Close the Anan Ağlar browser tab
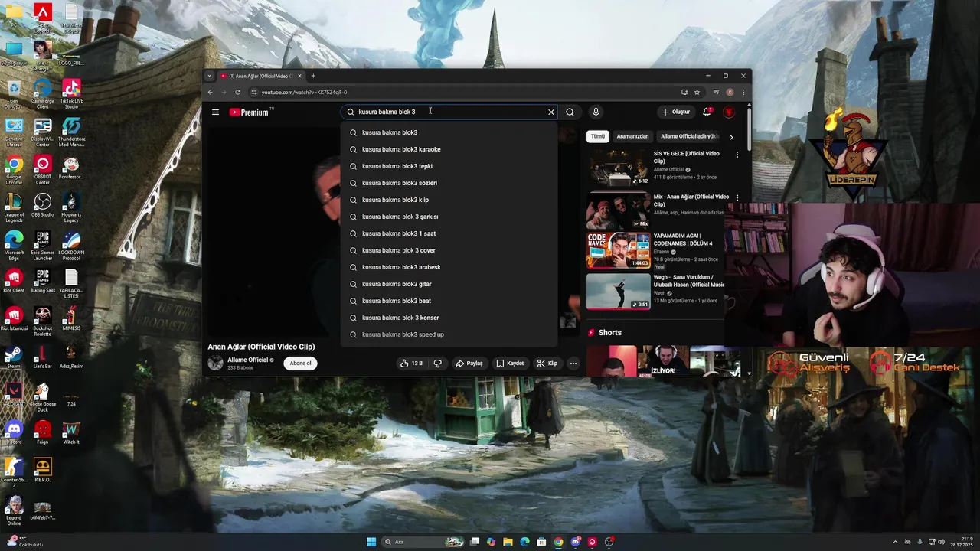 pos(299,76)
